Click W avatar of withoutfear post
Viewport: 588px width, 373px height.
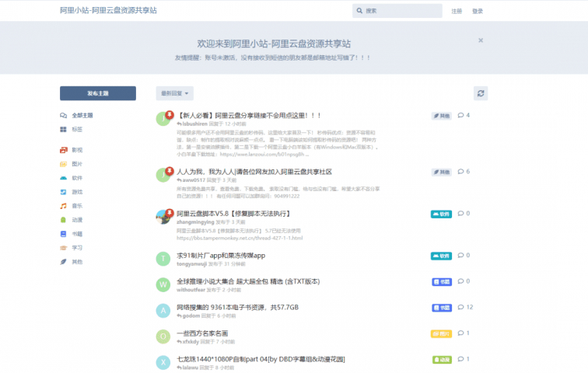(x=163, y=284)
